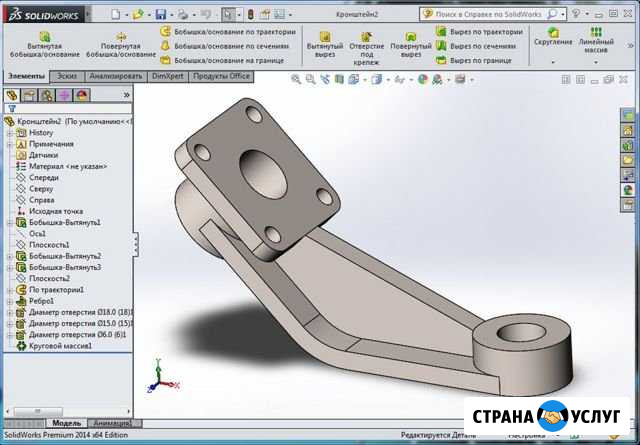Select Ось1 in feature tree
The image size is (640, 445).
[x=31, y=234]
